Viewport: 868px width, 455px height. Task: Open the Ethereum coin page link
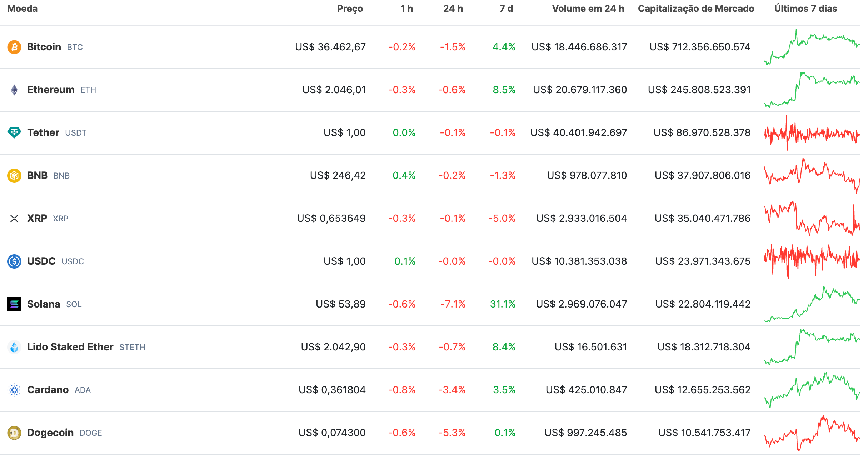coord(51,90)
